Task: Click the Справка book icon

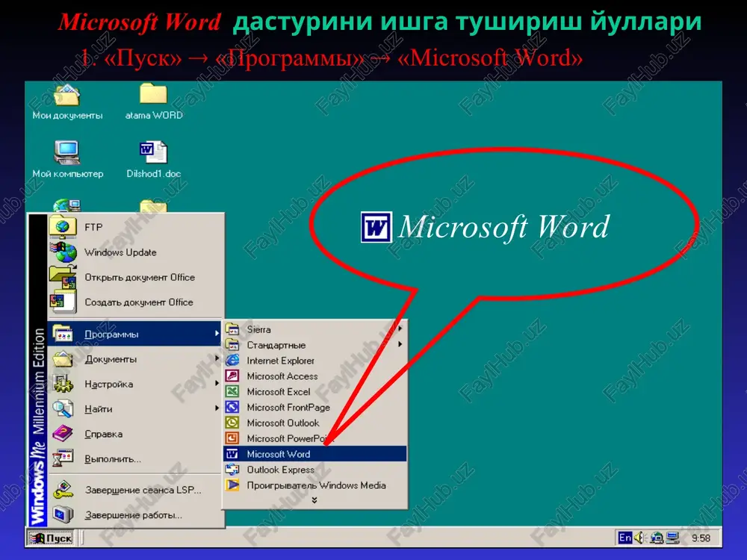Action: coord(63,433)
